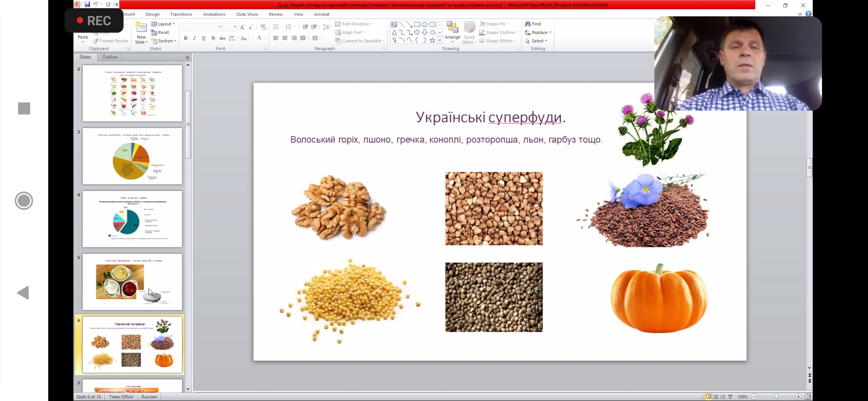The width and height of the screenshot is (868, 401).
Task: Open the Replace dropdown
Action: point(538,33)
